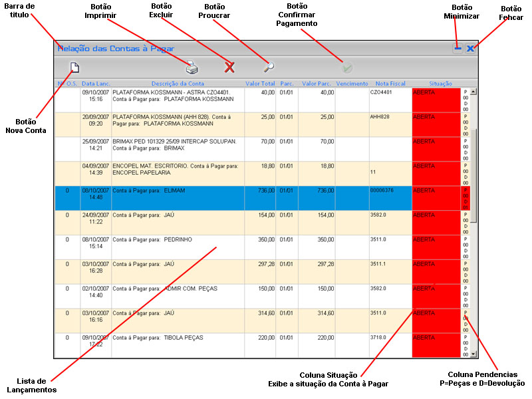Screen dimensions: 532x399
Task: Click the red ABERTA cell for ADMIR COM. PEÇAS
Action: pos(436,296)
